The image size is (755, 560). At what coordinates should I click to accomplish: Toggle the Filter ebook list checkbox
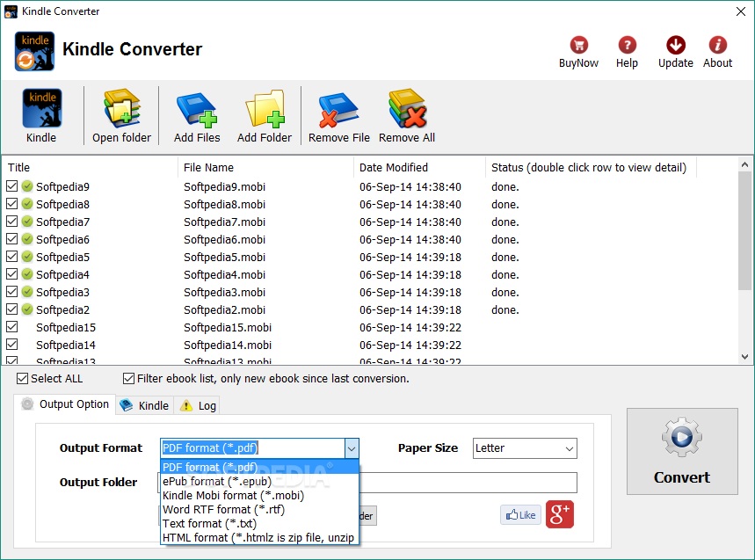(x=128, y=379)
